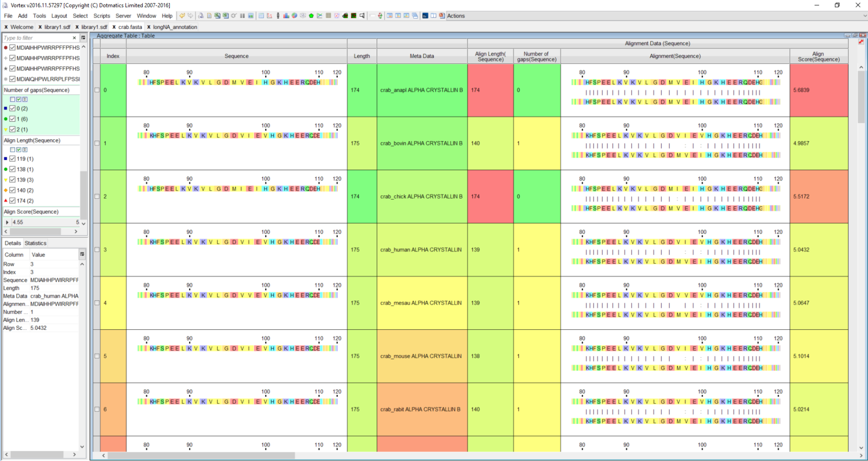This screenshot has height=461, width=868.
Task: Open the Scripts menu
Action: point(102,16)
